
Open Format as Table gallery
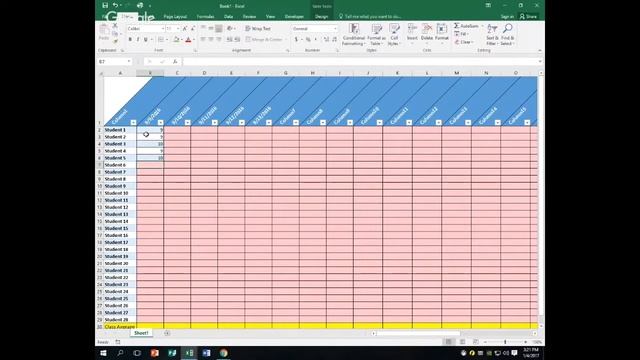(x=376, y=34)
